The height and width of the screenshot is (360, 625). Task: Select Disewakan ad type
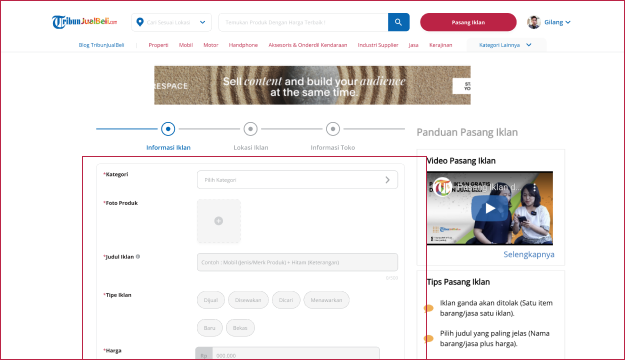point(248,300)
